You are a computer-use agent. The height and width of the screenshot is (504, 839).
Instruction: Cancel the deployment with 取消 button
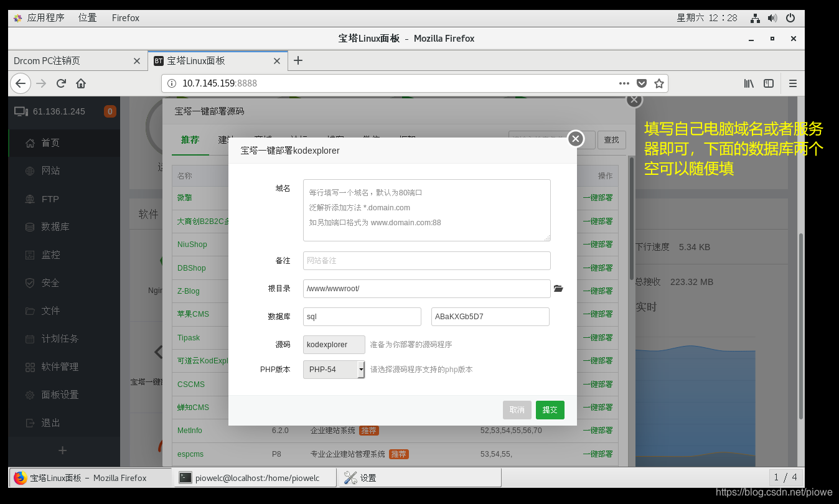[517, 410]
